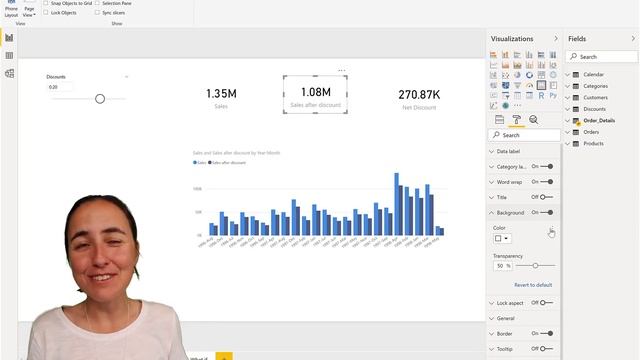Choose the Line chart visual
Viewport: 640px width, 360px height.
click(x=493, y=65)
